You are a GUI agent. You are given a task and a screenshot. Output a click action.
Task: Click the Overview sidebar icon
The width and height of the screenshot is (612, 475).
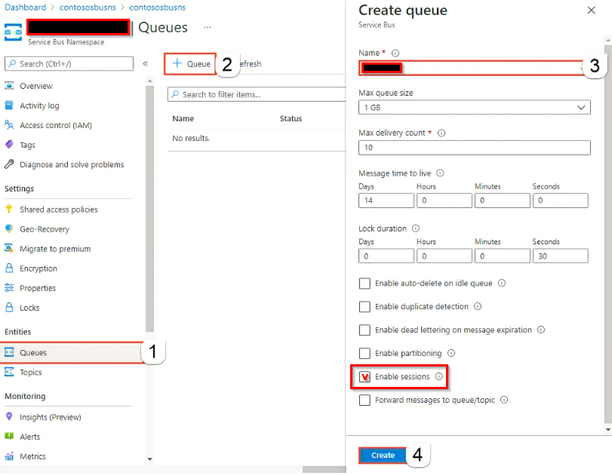pos(9,85)
